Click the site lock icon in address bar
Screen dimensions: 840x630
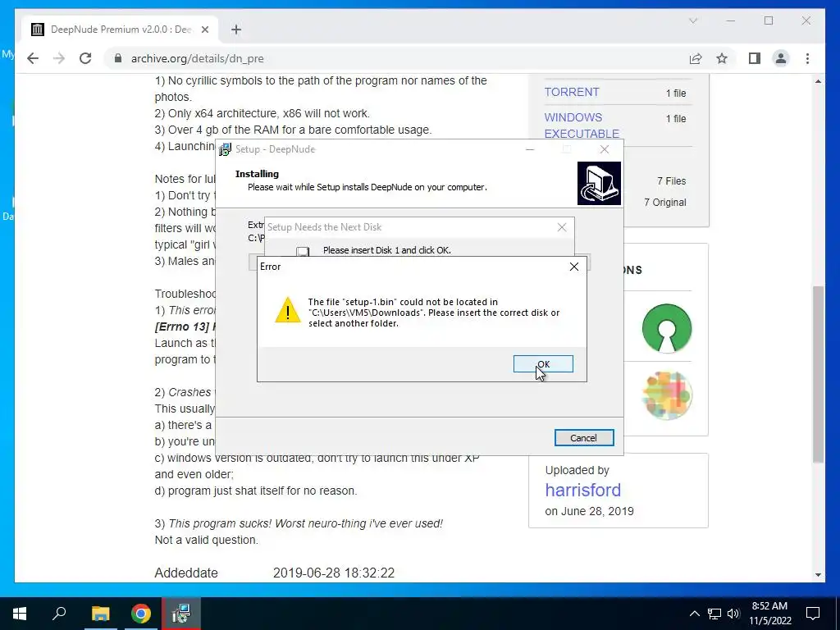click(x=118, y=58)
